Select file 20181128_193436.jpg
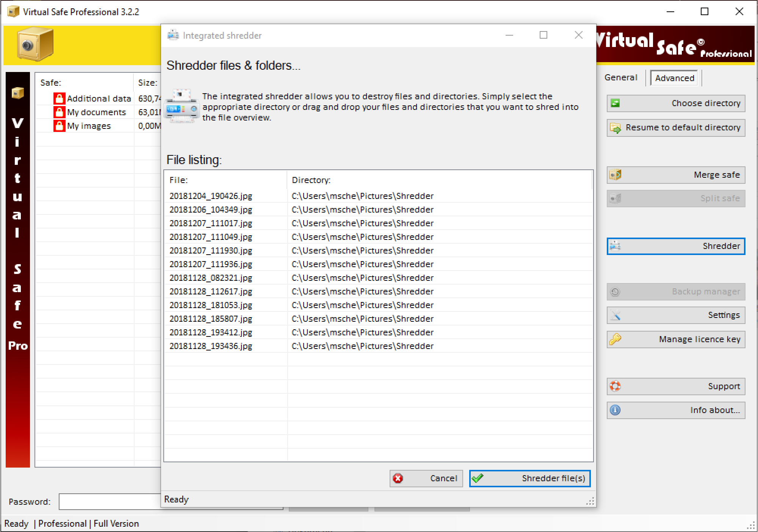Image resolution: width=758 pixels, height=532 pixels. pos(211,346)
